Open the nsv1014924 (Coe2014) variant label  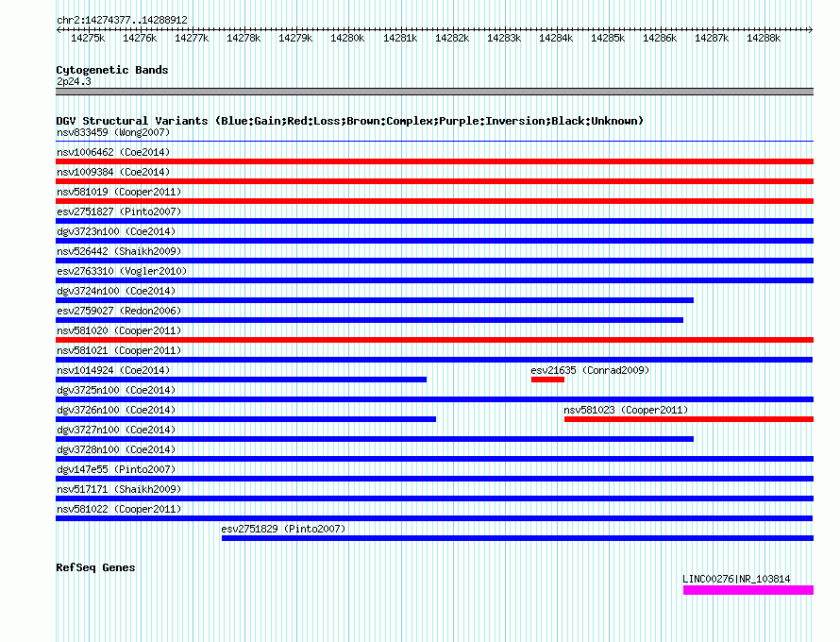(x=113, y=370)
